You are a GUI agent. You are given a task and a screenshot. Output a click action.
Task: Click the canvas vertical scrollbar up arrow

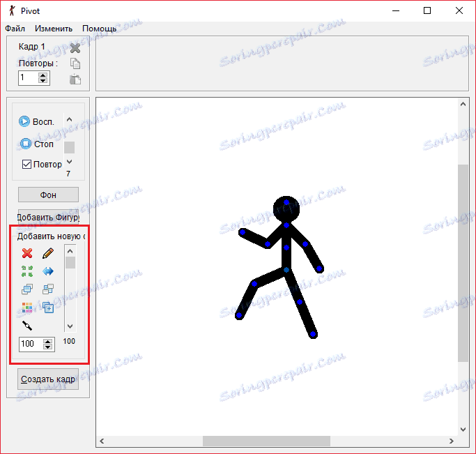[x=463, y=104]
